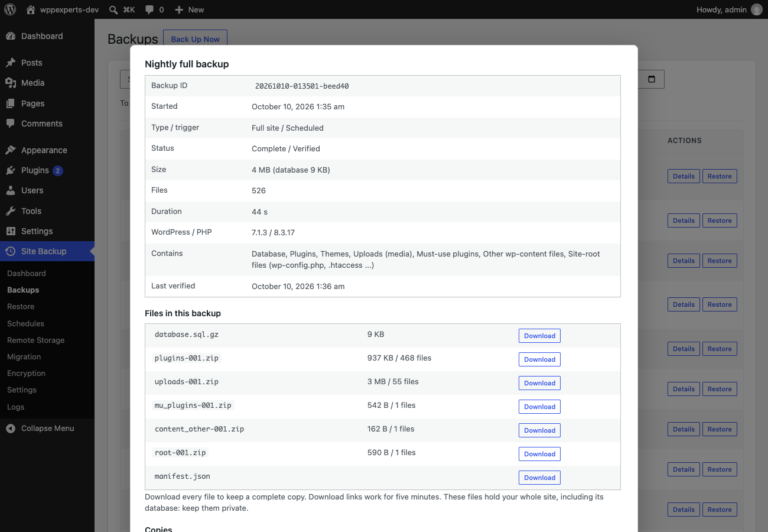Viewport: 768px width, 532px height.
Task: Open Site Backup Settings submenu item
Action: [x=22, y=390]
